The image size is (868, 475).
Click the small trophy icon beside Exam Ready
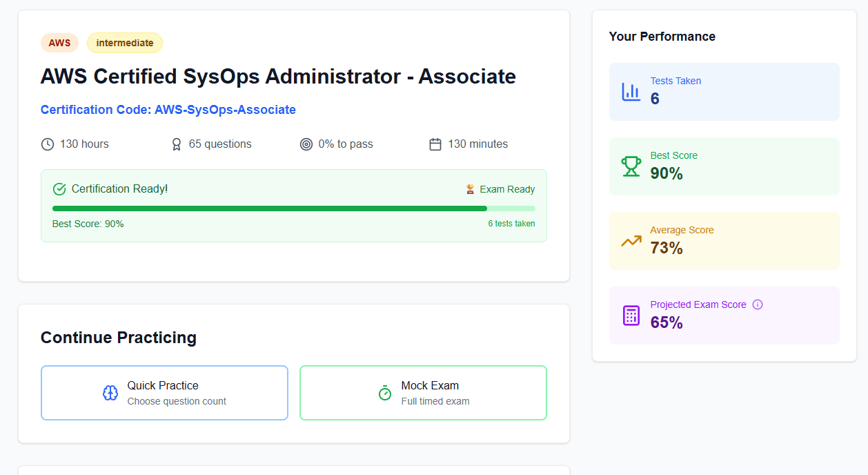(471, 189)
